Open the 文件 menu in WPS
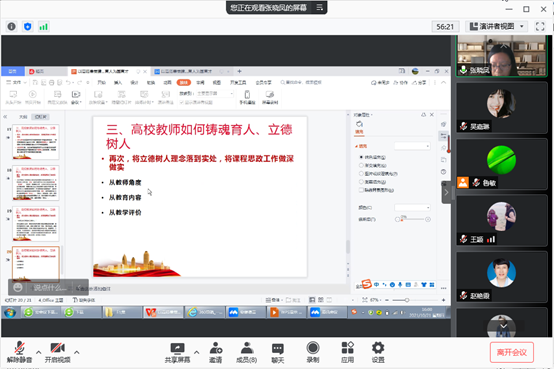This screenshot has height=369, width=554. 16,82
